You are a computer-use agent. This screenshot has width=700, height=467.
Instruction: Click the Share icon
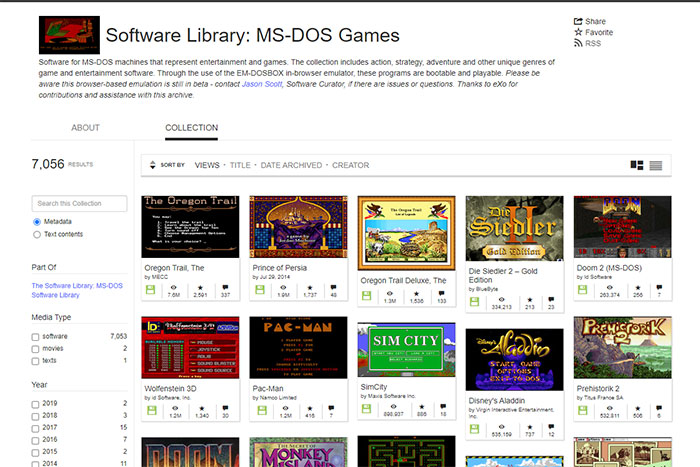(x=578, y=21)
